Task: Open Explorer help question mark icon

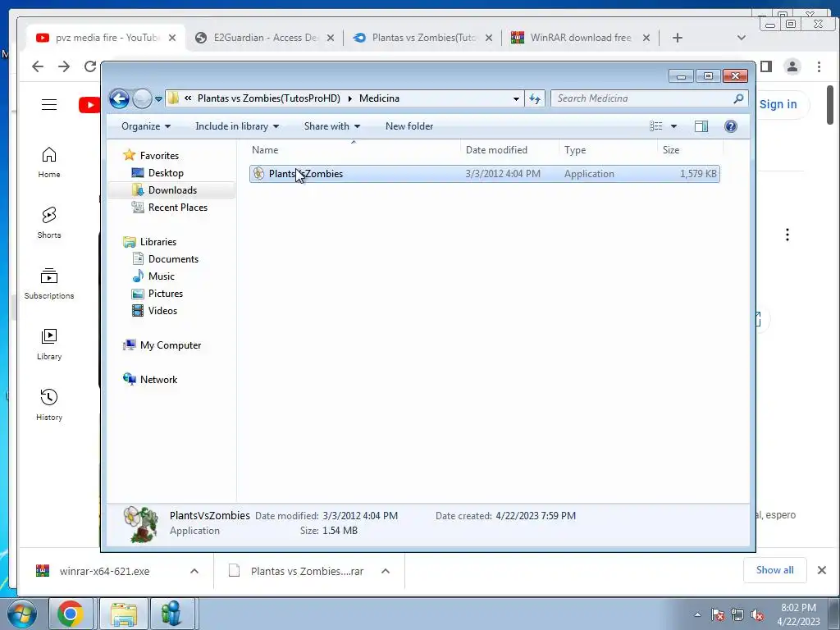Action: pyautogui.click(x=731, y=126)
